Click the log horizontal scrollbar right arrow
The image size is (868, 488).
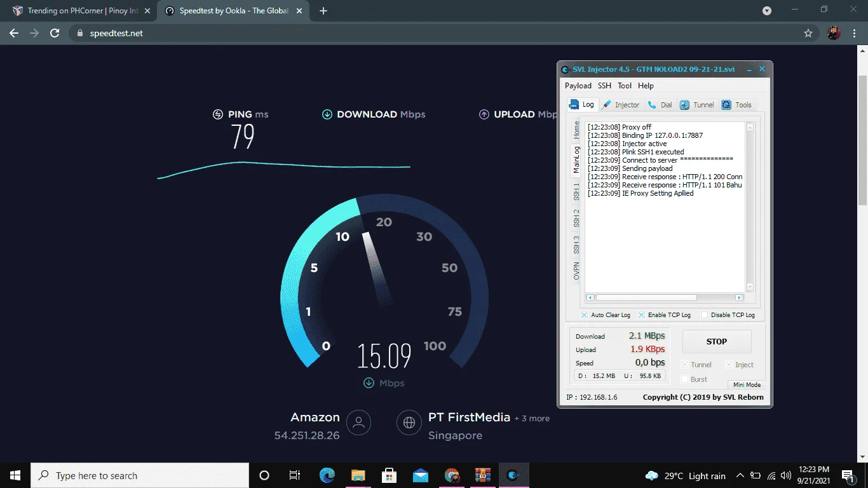click(739, 297)
